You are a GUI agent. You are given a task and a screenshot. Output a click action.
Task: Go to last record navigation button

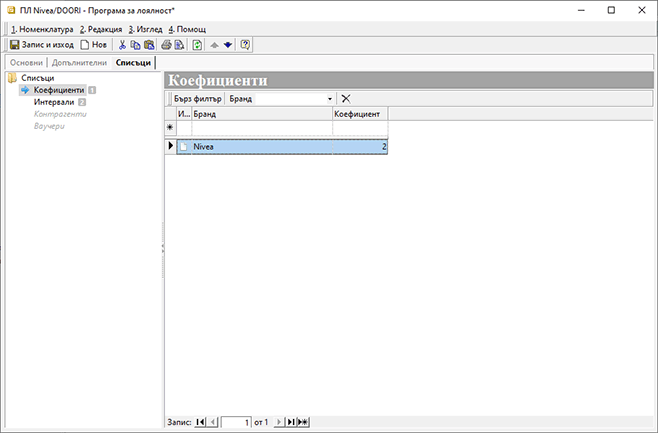coord(290,422)
